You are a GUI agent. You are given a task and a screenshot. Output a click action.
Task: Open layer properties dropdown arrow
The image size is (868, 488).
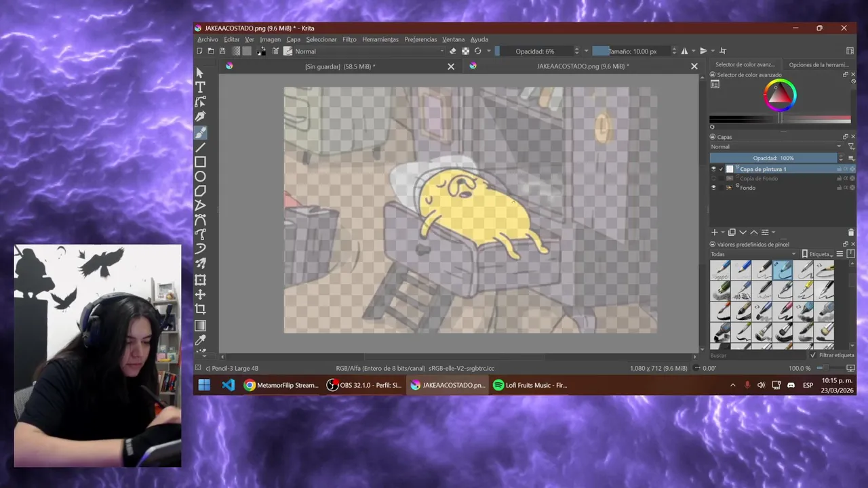click(x=774, y=232)
